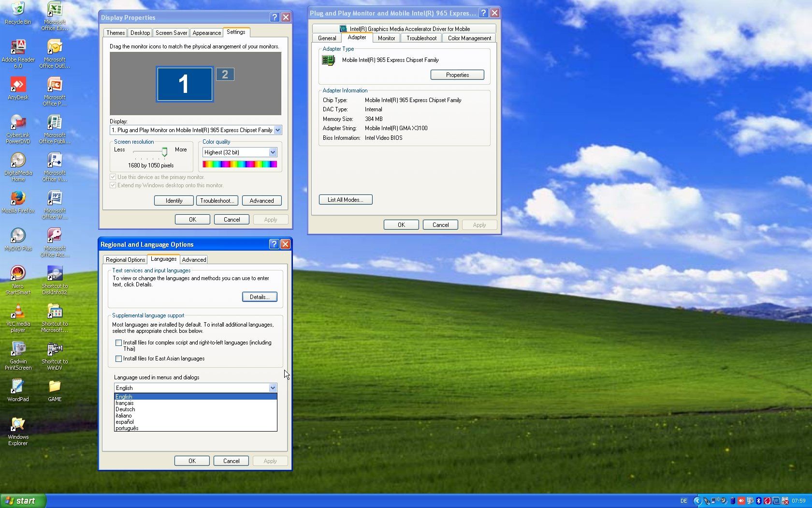Select Microsoft Office Visio shortcut
This screenshot has width=812, height=508.
tap(55, 167)
